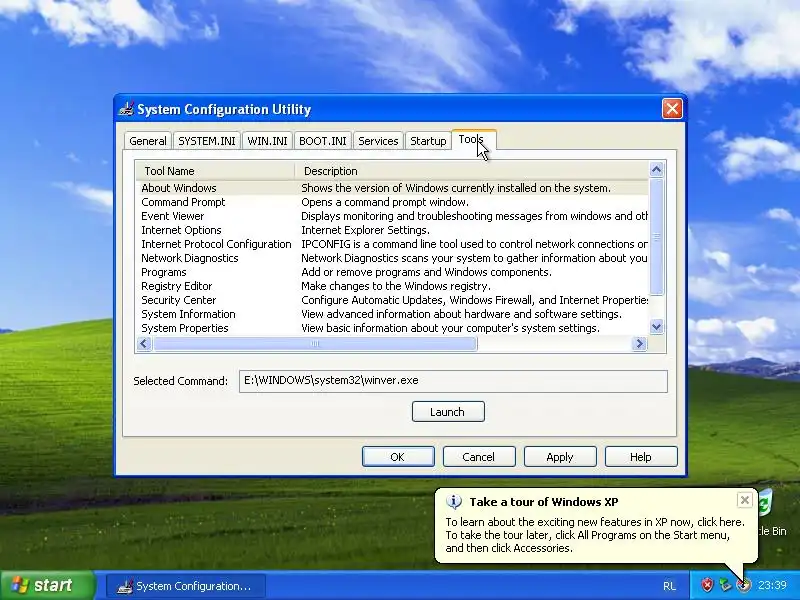Click the System Configuration taskbar button

[186, 586]
